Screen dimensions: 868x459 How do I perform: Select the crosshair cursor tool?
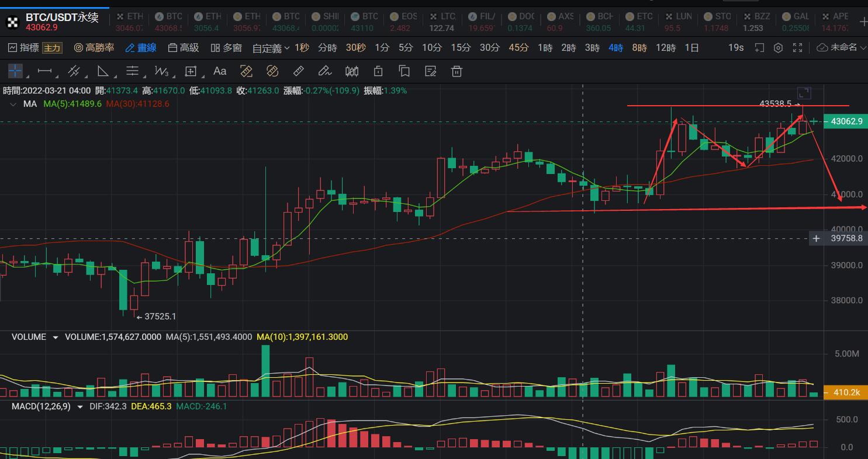(15, 71)
